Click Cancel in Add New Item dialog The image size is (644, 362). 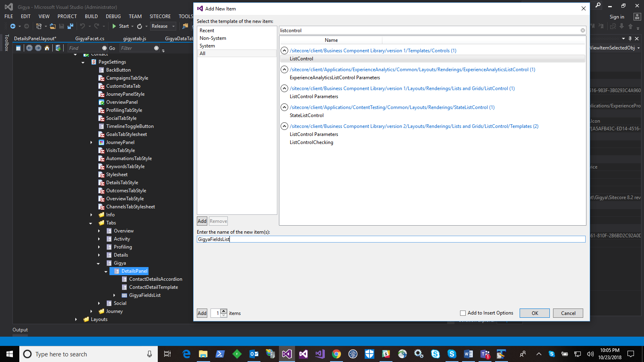(568, 313)
